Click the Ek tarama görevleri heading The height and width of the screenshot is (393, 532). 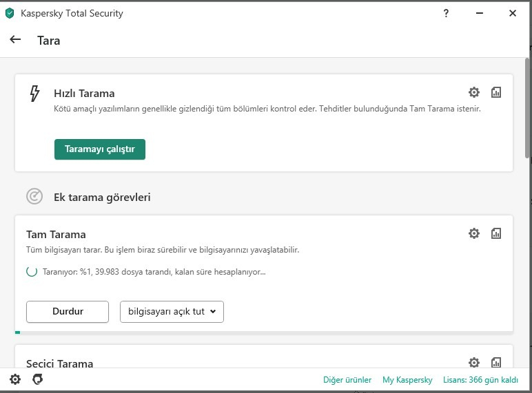(102, 197)
